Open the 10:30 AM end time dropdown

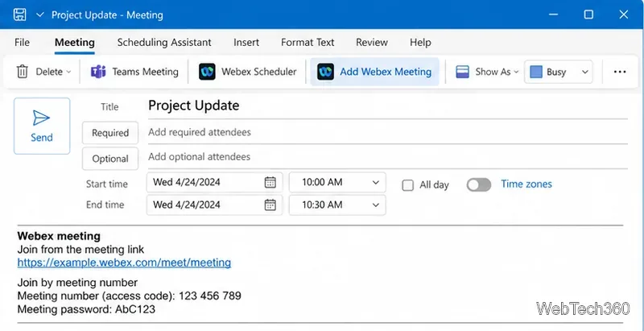(x=337, y=205)
